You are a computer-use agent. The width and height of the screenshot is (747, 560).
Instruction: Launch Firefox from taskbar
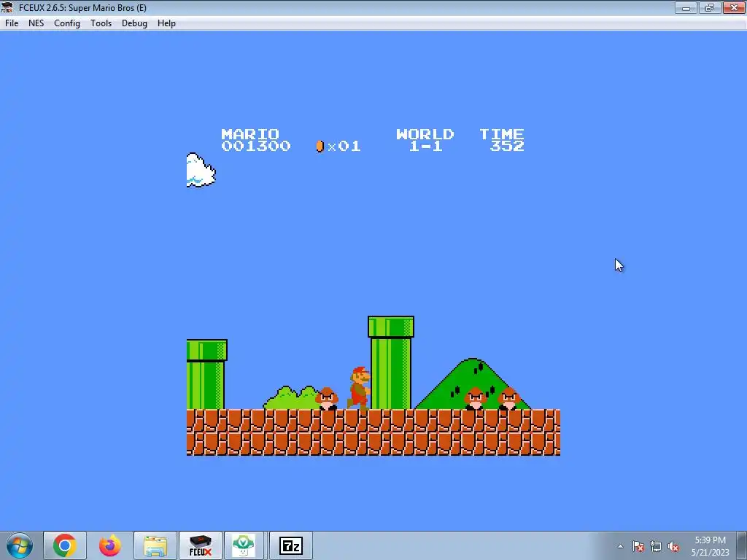110,545
